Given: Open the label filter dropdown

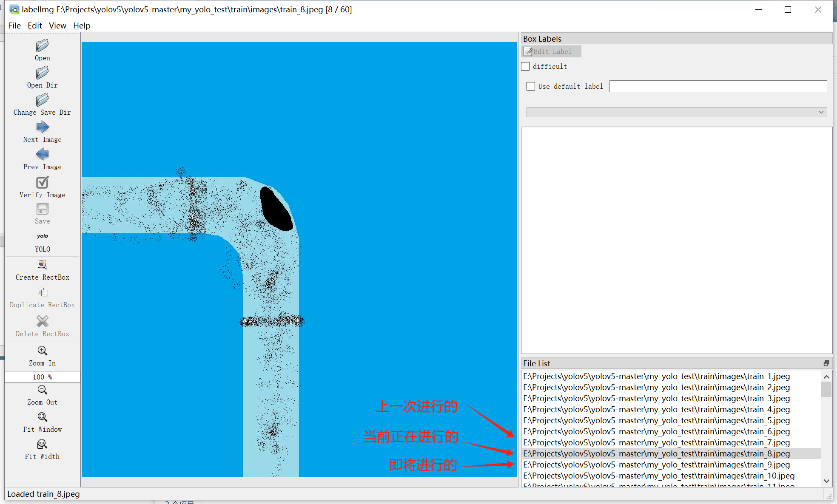Looking at the screenshot, I should pyautogui.click(x=677, y=112).
